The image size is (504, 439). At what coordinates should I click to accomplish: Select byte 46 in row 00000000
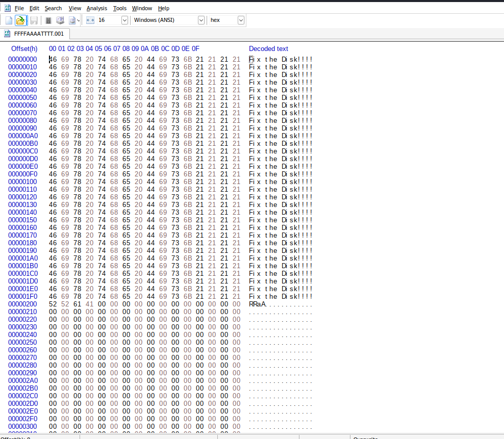pos(53,60)
